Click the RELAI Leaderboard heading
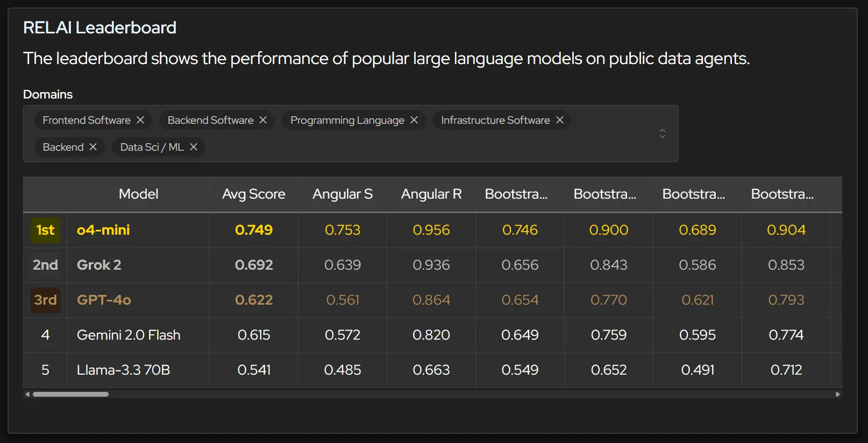This screenshot has width=868, height=443. pyautogui.click(x=99, y=27)
